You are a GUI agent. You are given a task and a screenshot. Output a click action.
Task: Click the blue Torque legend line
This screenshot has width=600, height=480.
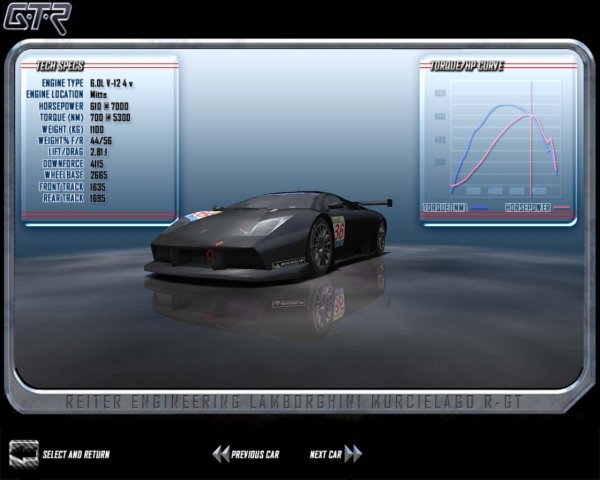click(480, 208)
